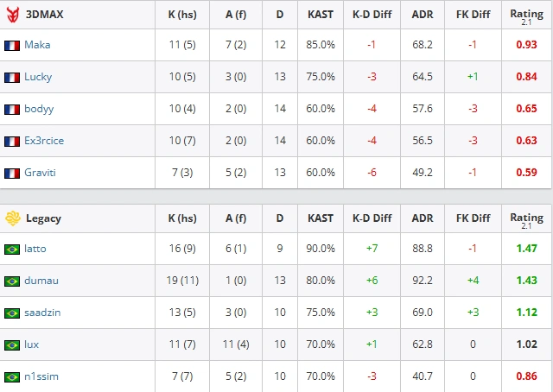Click the Brazilian flag beside saadzin
The image size is (553, 392).
pos(12,313)
